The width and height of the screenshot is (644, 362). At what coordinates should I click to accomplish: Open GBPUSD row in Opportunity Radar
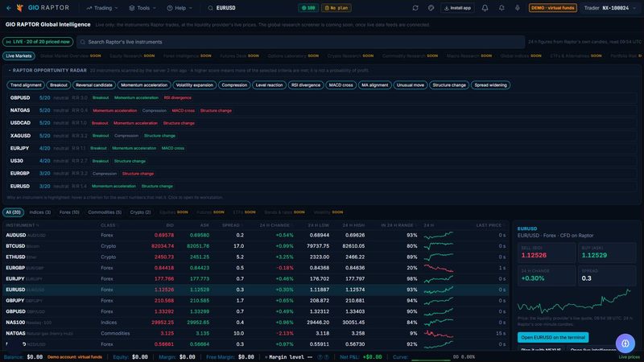point(320,97)
